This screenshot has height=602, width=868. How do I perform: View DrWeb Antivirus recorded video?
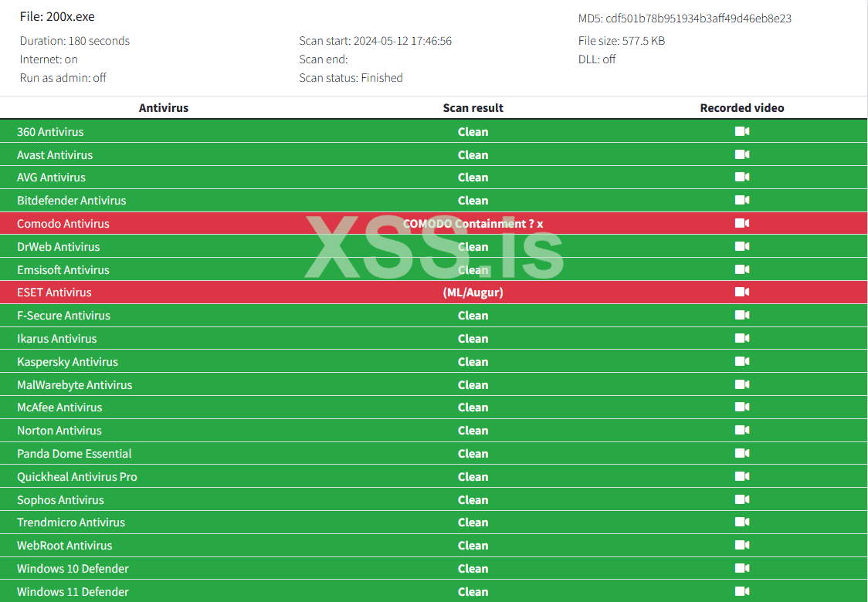pos(742,246)
